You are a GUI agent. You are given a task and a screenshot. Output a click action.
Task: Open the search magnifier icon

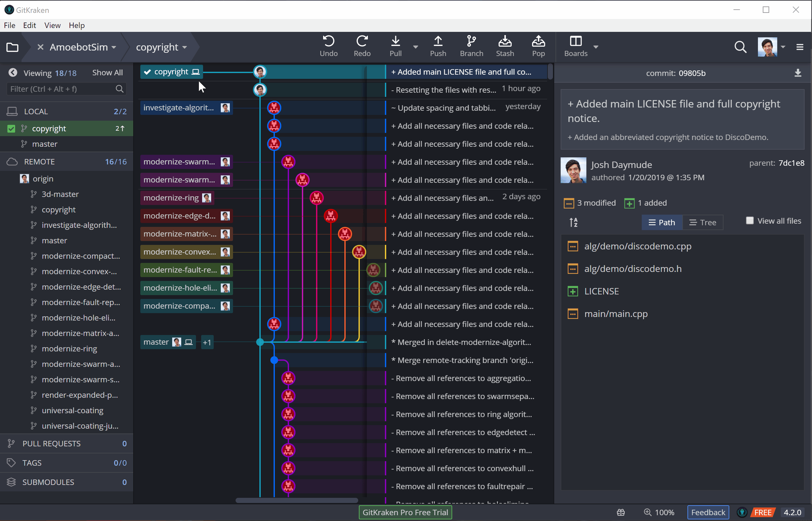pos(740,47)
